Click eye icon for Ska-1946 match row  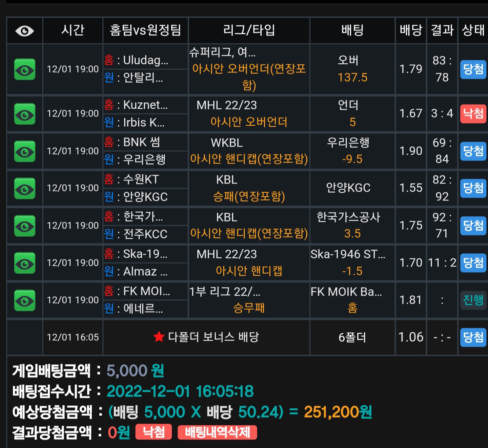(25, 263)
